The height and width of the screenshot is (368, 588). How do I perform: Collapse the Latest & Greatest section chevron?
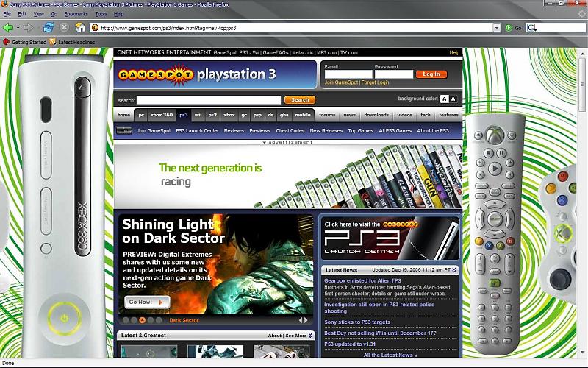[311, 336]
